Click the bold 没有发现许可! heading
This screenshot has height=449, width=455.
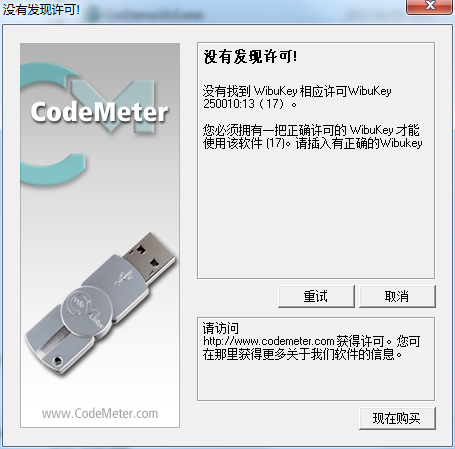coord(250,57)
